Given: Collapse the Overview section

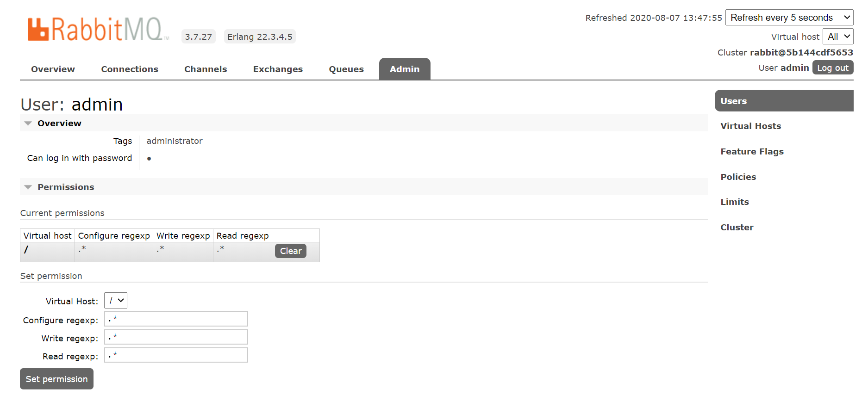Looking at the screenshot, I should [364, 123].
